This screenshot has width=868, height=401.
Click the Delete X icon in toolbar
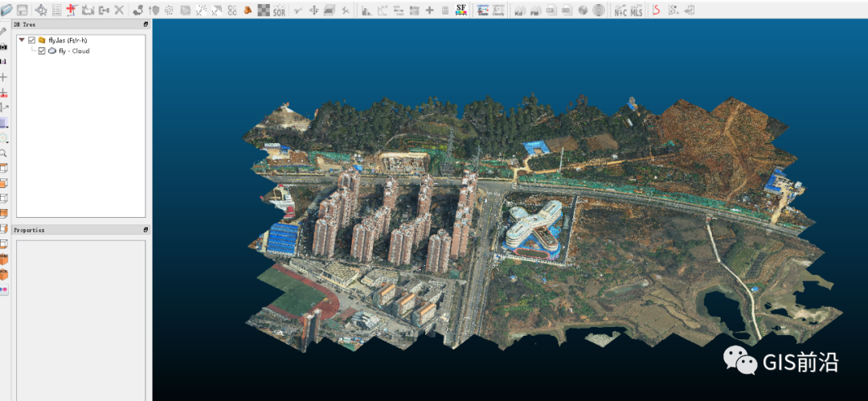[x=119, y=10]
